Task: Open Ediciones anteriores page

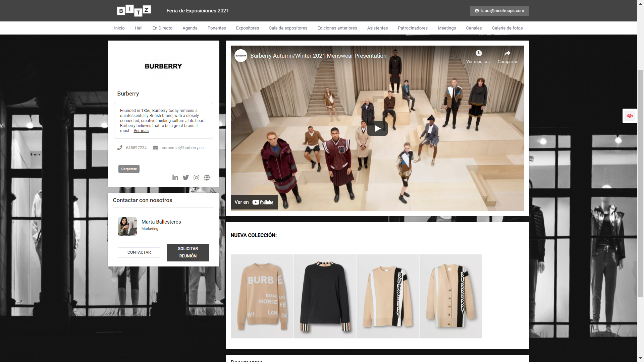Action: 337,28
